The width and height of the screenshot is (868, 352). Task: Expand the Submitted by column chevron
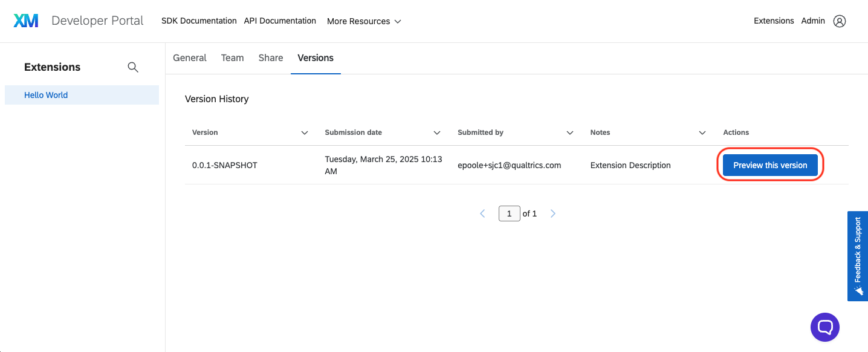pyautogui.click(x=570, y=132)
